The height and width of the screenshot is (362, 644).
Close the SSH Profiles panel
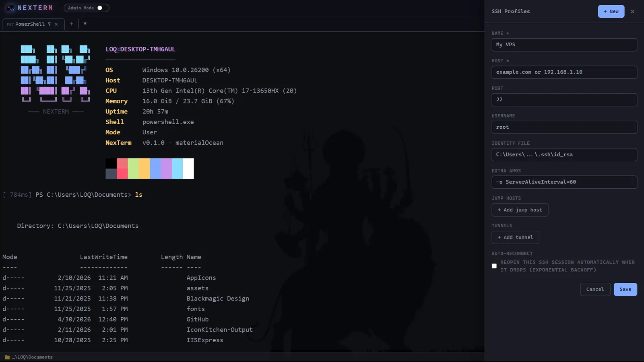point(632,11)
